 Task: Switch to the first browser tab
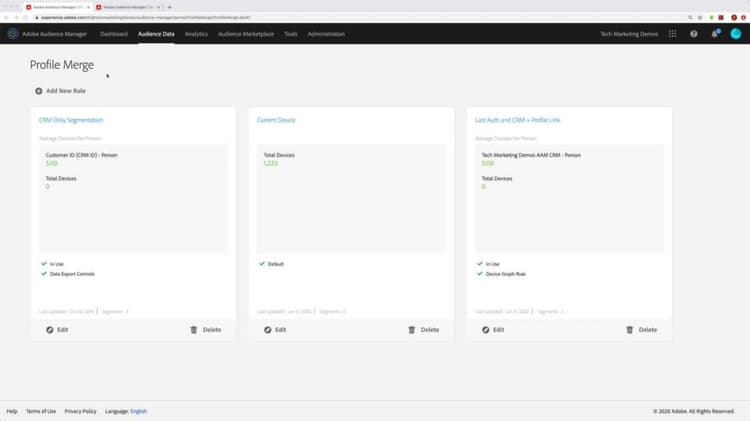[x=58, y=7]
